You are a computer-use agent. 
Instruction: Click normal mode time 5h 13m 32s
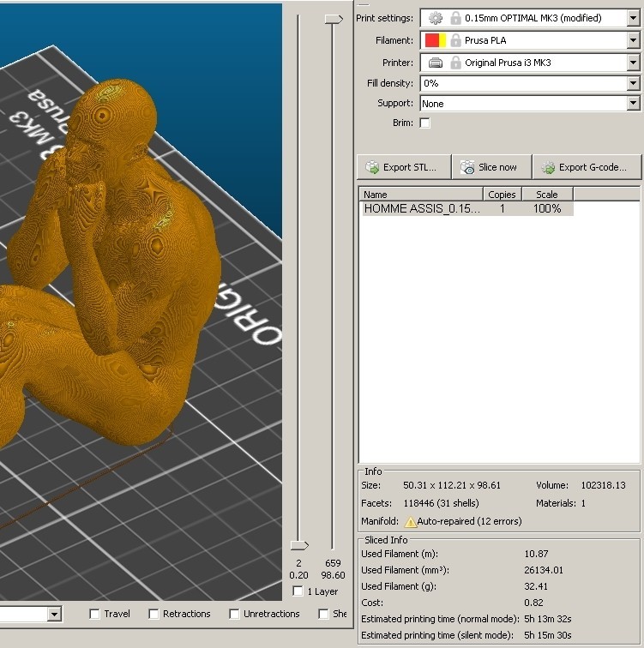548,619
